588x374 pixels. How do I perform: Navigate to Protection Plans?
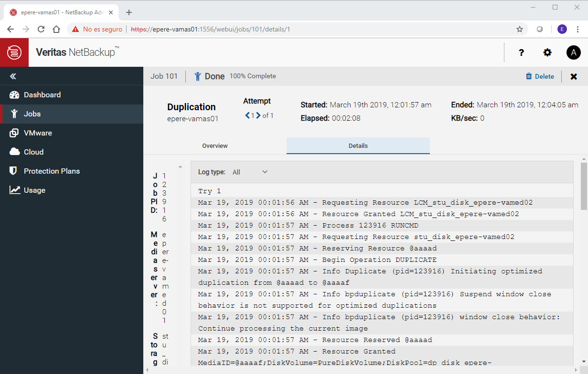pyautogui.click(x=72, y=171)
